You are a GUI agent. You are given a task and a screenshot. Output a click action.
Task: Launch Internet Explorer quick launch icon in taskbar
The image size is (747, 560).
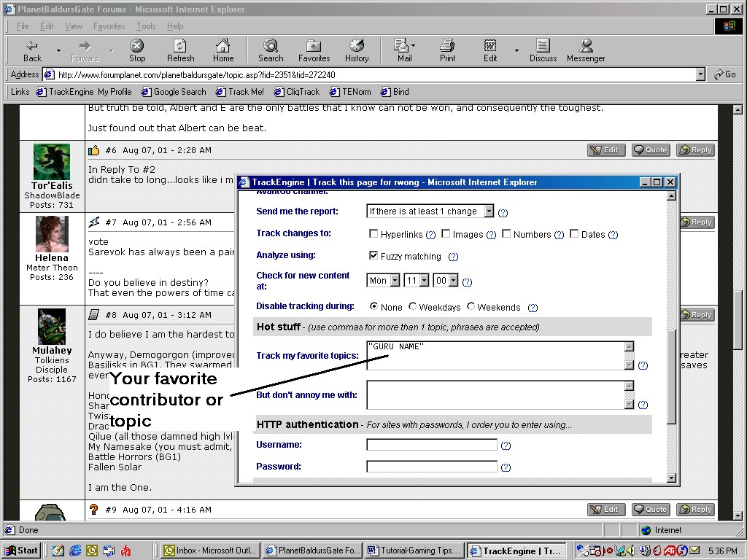tap(75, 551)
